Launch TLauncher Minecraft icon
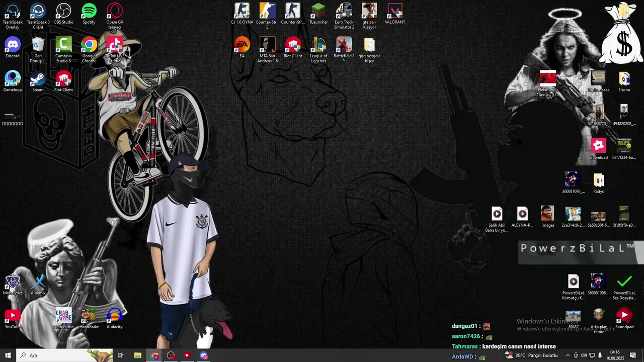This screenshot has height=362, width=644. pos(318,14)
